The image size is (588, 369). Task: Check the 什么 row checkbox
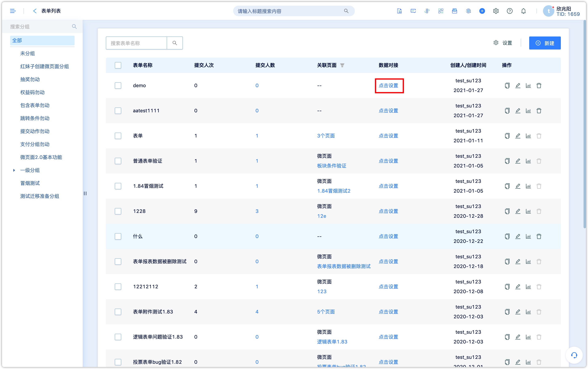[x=118, y=236]
